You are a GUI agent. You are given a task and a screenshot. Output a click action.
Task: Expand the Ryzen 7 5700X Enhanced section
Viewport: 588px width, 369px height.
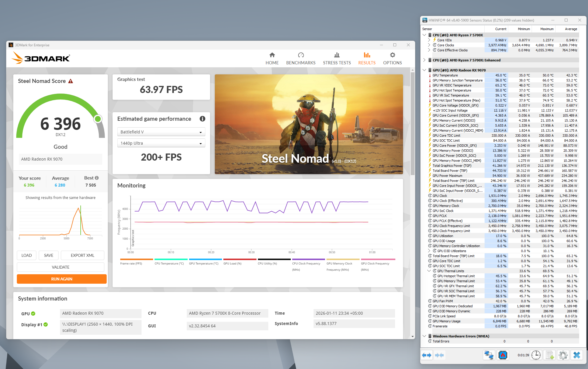[x=424, y=60]
